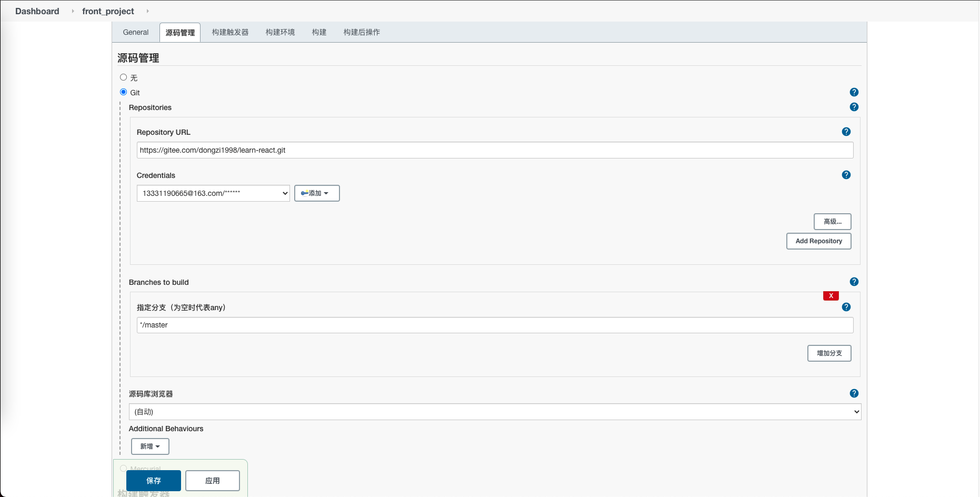
Task: Click the Add Repository button
Action: pyautogui.click(x=818, y=241)
